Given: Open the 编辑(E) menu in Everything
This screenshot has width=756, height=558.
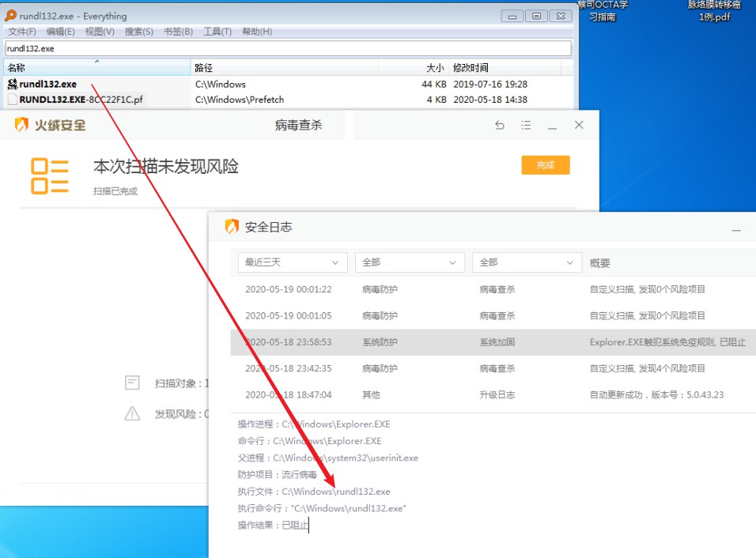Looking at the screenshot, I should click(61, 32).
